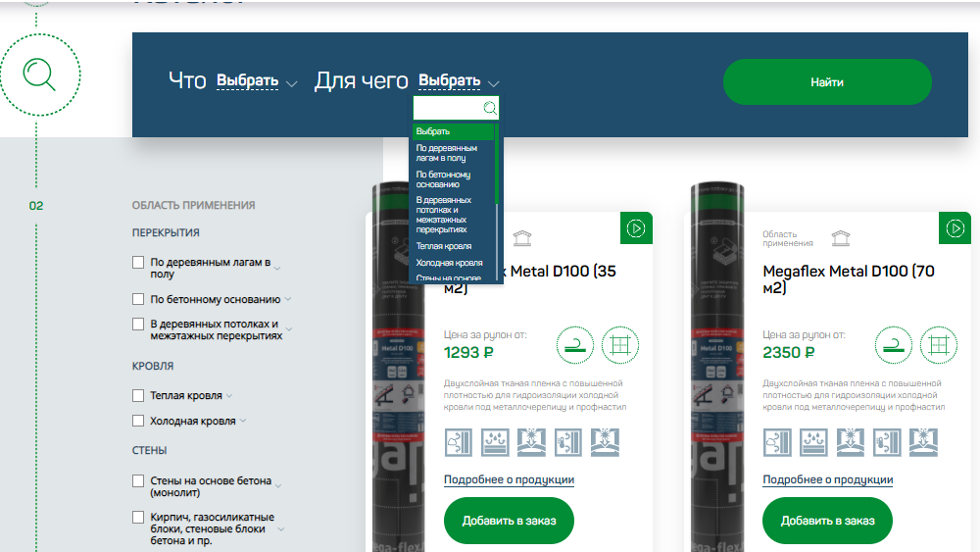The height and width of the screenshot is (552, 980).
Task: Expand chevron next to 'Кирпич, газосиликатные блоки'
Action: point(281,529)
